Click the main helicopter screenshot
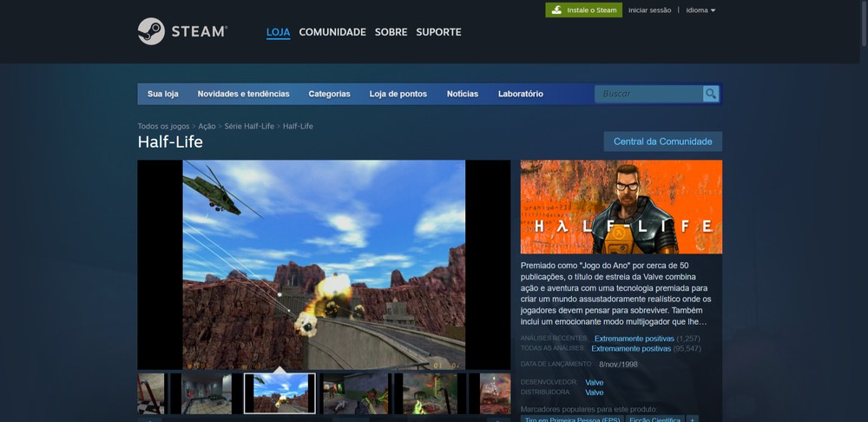Viewport: 868px width, 422px height. click(x=324, y=265)
